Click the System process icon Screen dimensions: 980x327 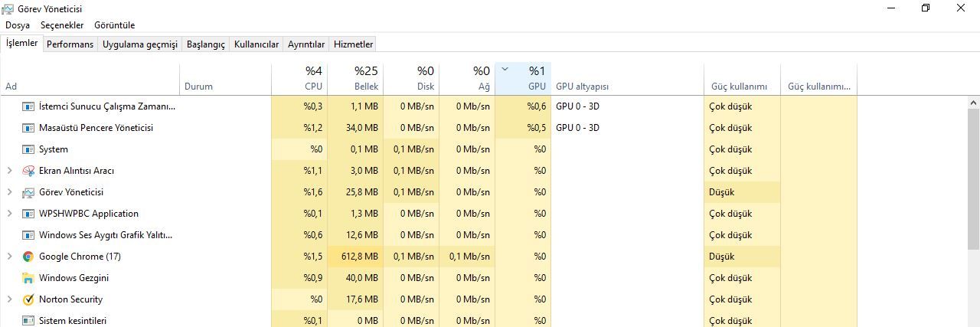coord(28,149)
